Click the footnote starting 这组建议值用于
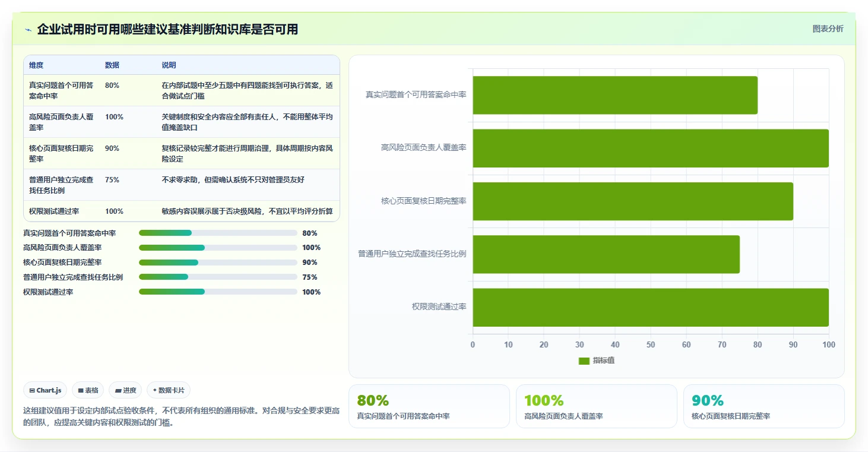The image size is (868, 452). tap(181, 417)
